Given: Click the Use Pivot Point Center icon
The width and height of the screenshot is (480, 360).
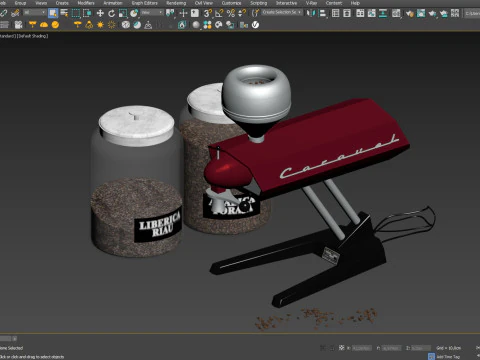Looking at the screenshot, I should (170, 13).
